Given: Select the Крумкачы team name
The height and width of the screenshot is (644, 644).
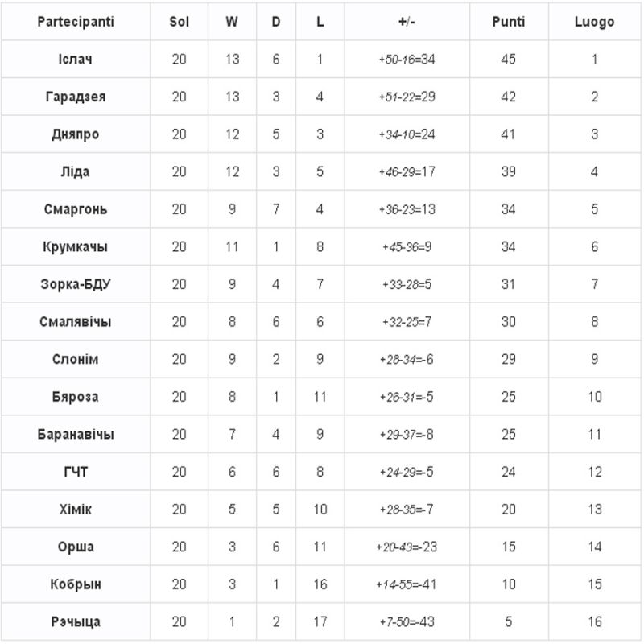Looking at the screenshot, I should (76, 246).
